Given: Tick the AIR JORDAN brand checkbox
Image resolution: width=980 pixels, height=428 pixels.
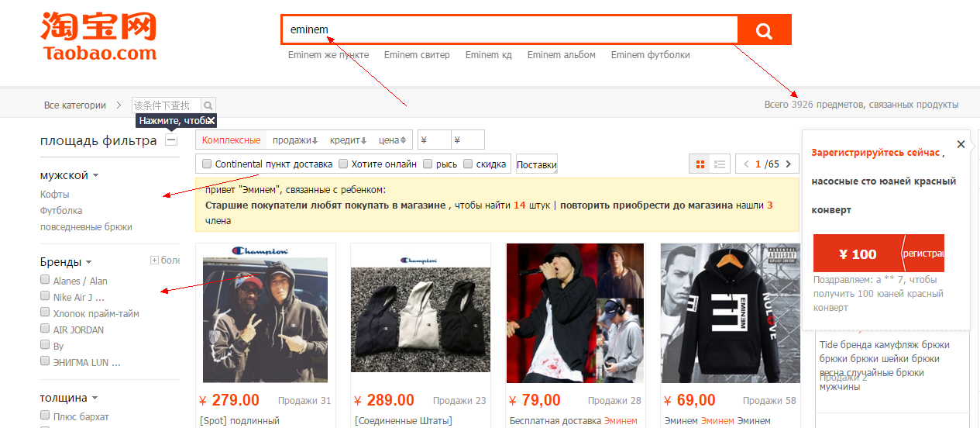Looking at the screenshot, I should tap(45, 330).
